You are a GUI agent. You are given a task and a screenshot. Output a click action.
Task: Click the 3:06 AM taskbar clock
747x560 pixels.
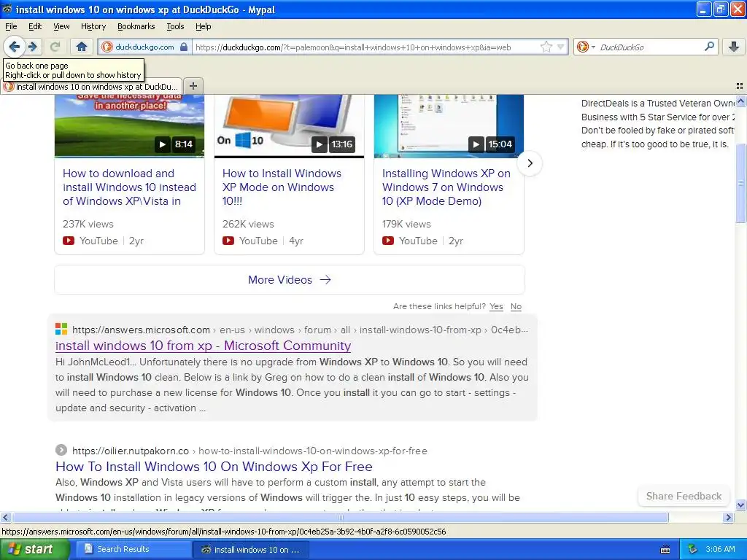[720, 549]
